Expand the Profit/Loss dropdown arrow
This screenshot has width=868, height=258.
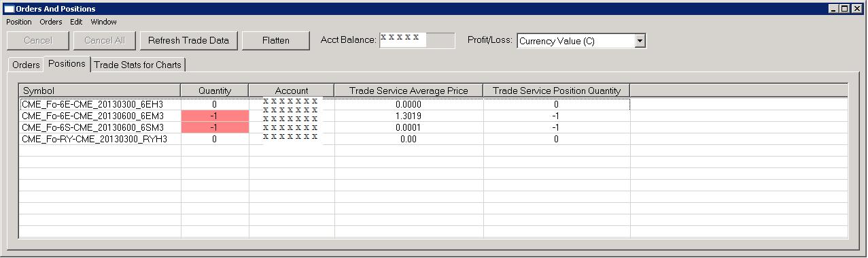pos(640,41)
